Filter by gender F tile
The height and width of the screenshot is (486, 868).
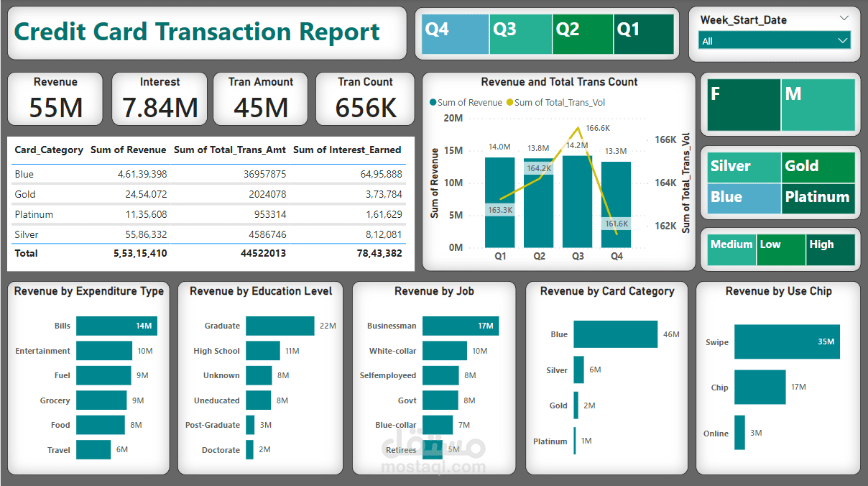(x=744, y=105)
